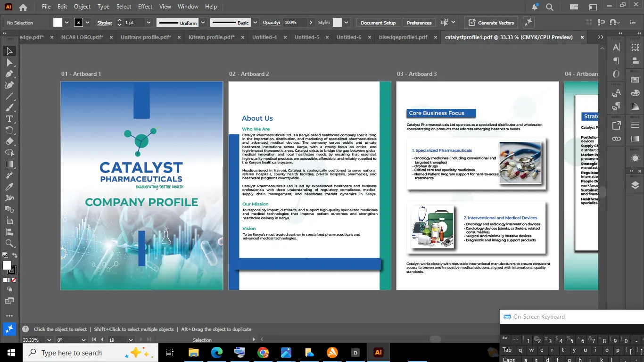Screen dimensions: 644x362
Task: Select the Artboard tool
Action: click(x=9, y=221)
